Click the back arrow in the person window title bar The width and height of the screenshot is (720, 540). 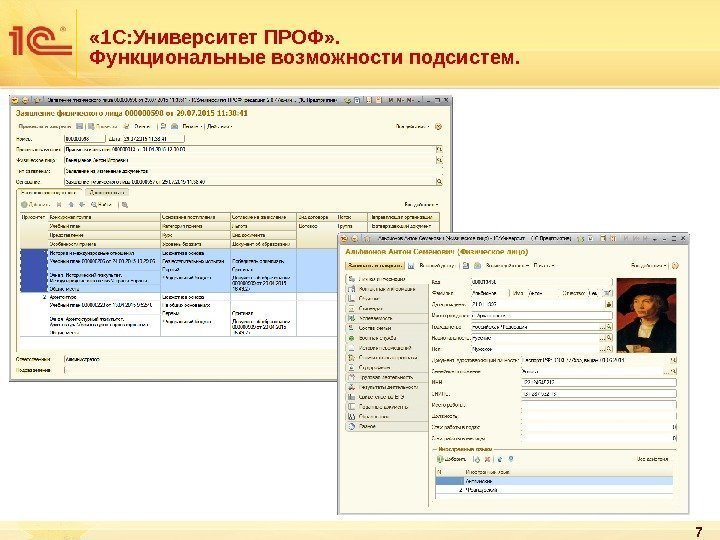tap(354, 238)
